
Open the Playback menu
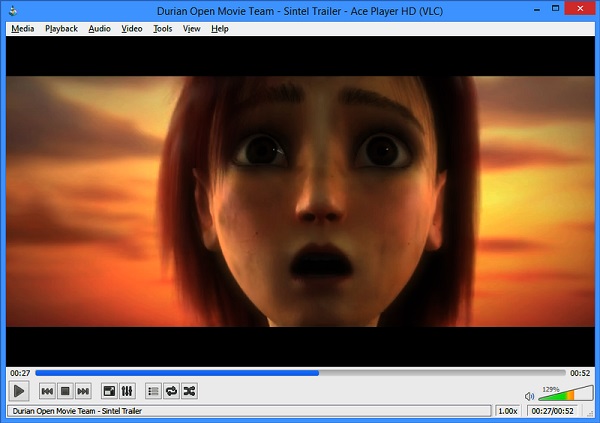[61, 29]
